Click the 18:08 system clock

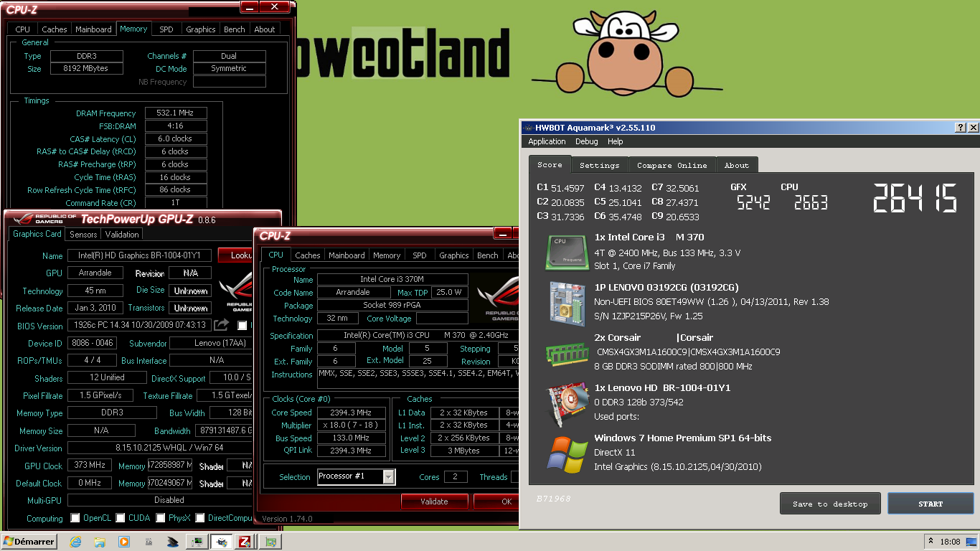click(951, 542)
